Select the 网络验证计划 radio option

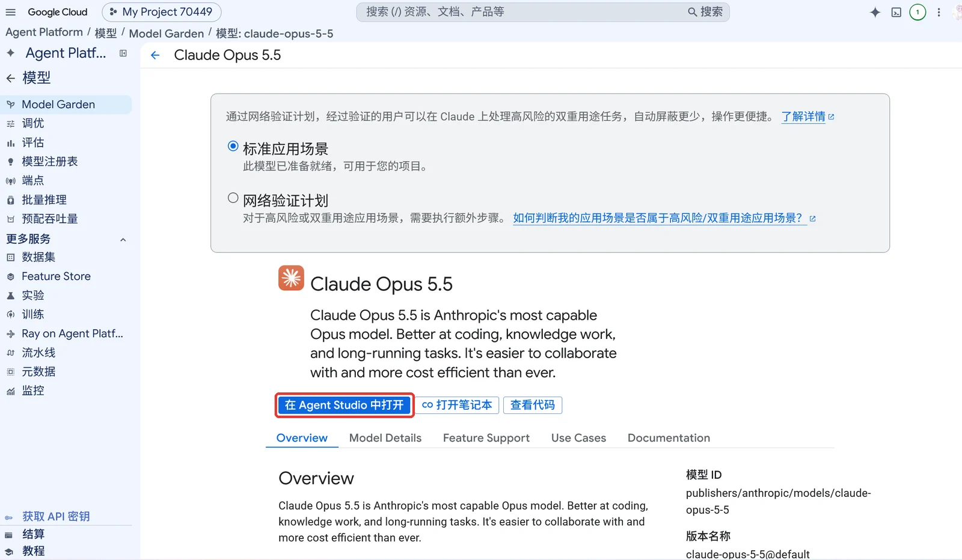233,198
